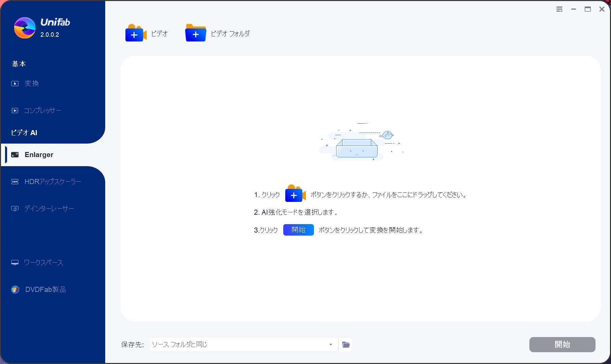The image size is (611, 364).
Task: Click the UniFab logo icon
Action: (25, 28)
